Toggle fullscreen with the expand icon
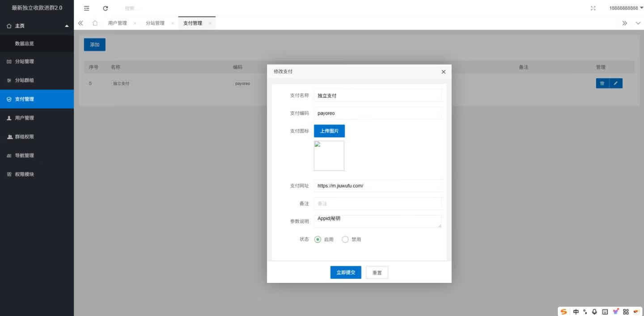 (x=593, y=8)
